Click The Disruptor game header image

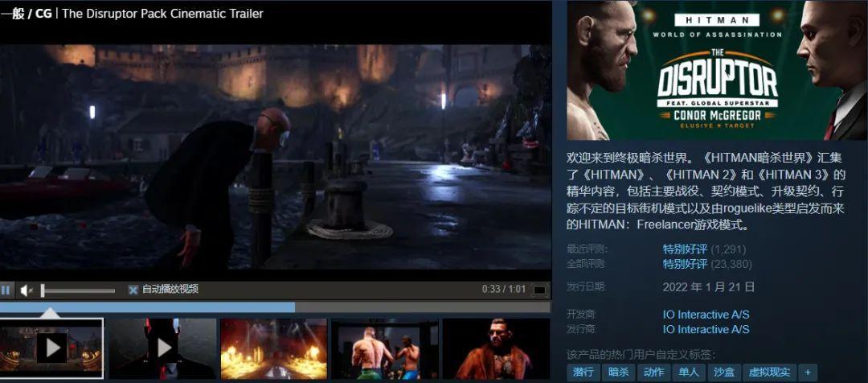[x=717, y=71]
